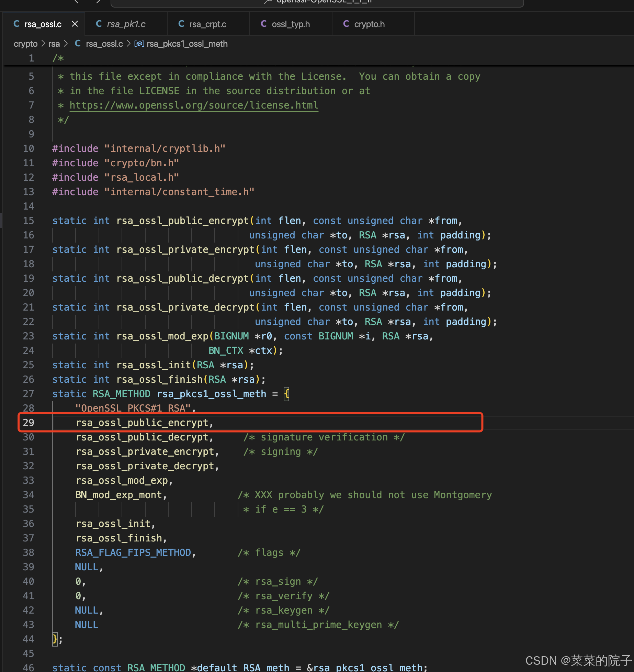Switch to the rsa_pk1.c tab
The width and height of the screenshot is (634, 672).
coord(126,24)
